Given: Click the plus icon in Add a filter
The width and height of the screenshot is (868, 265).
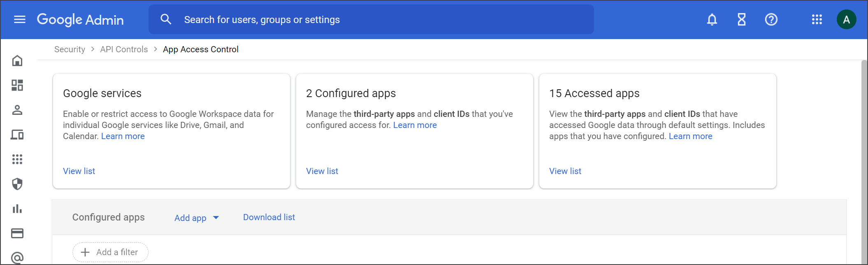Looking at the screenshot, I should 85,252.
